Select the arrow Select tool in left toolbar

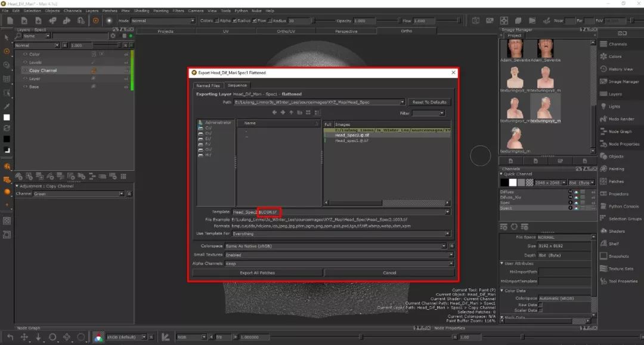(x=7, y=38)
